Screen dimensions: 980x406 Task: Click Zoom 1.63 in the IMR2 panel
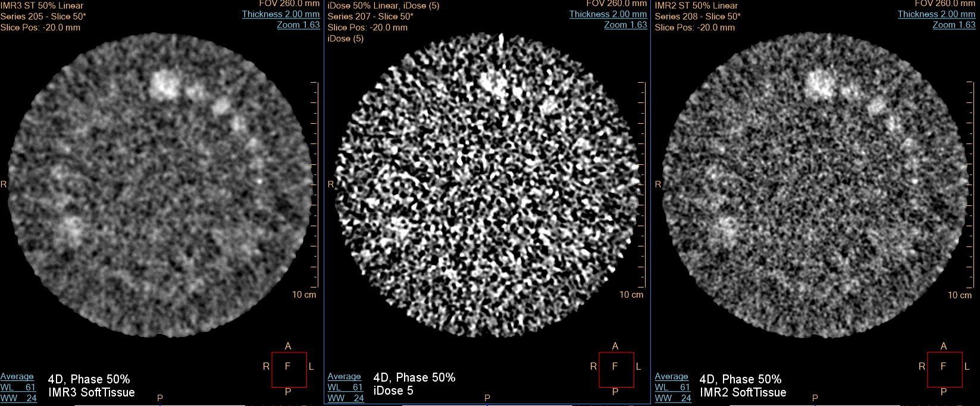click(x=954, y=25)
